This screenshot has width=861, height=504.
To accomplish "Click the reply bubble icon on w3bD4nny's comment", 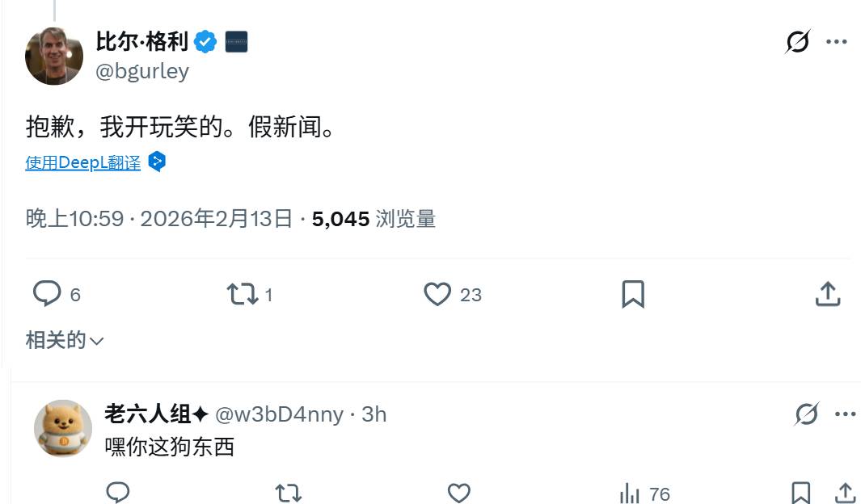I will click(x=118, y=491).
